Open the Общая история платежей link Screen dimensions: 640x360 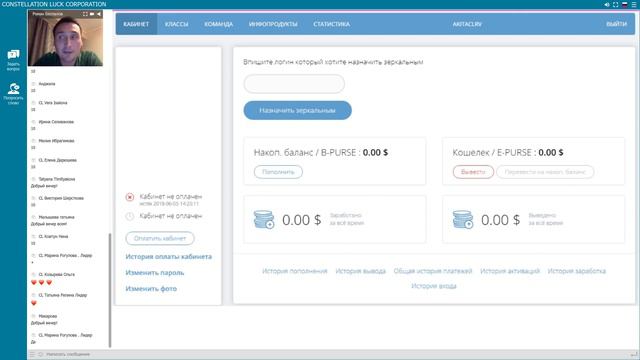(x=433, y=271)
